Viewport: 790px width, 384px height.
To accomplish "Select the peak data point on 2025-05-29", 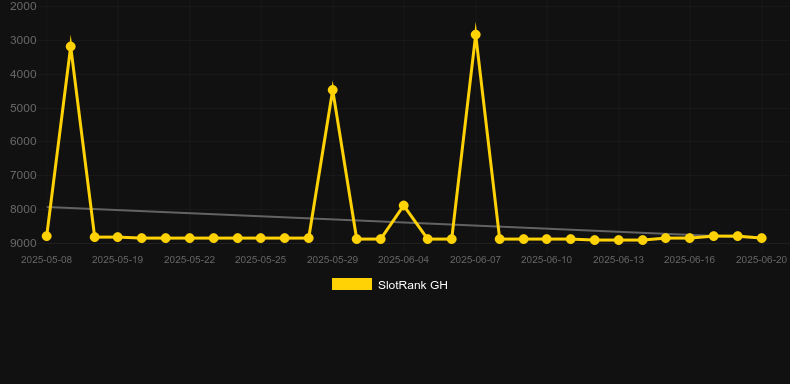I will (333, 90).
